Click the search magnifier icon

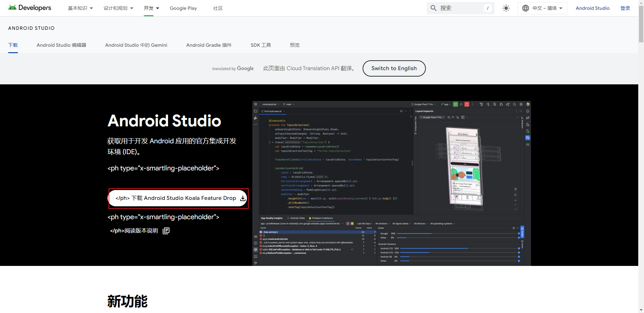[434, 8]
